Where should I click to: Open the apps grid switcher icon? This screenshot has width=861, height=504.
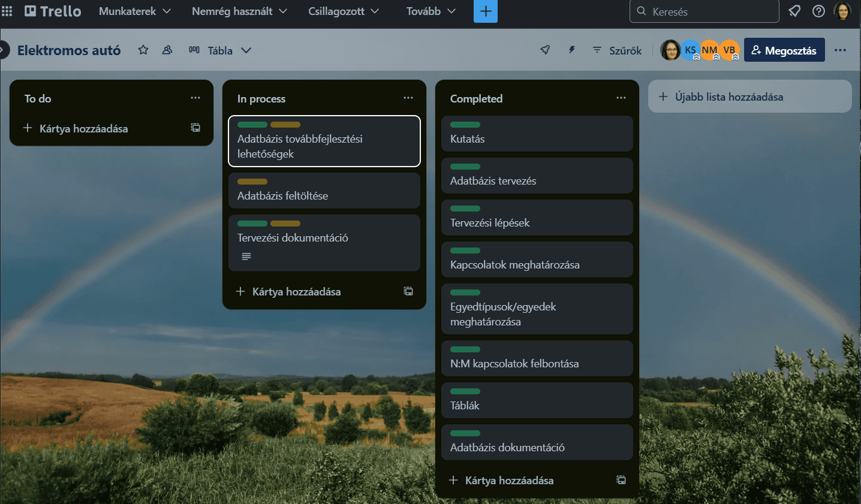7,11
